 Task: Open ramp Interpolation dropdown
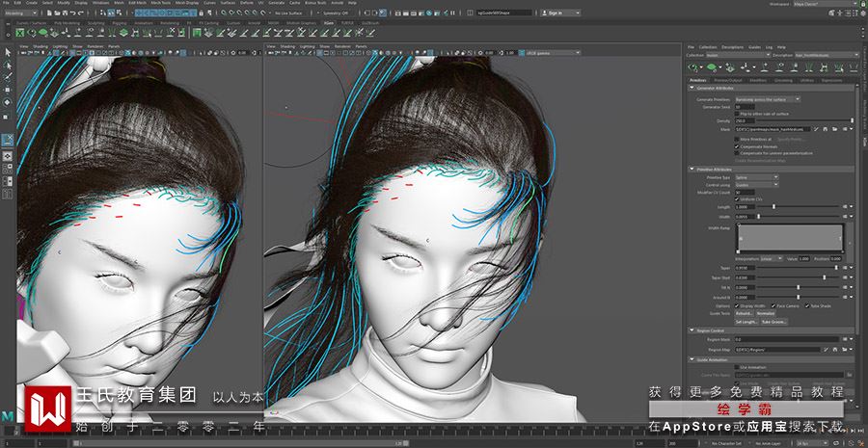(x=772, y=259)
